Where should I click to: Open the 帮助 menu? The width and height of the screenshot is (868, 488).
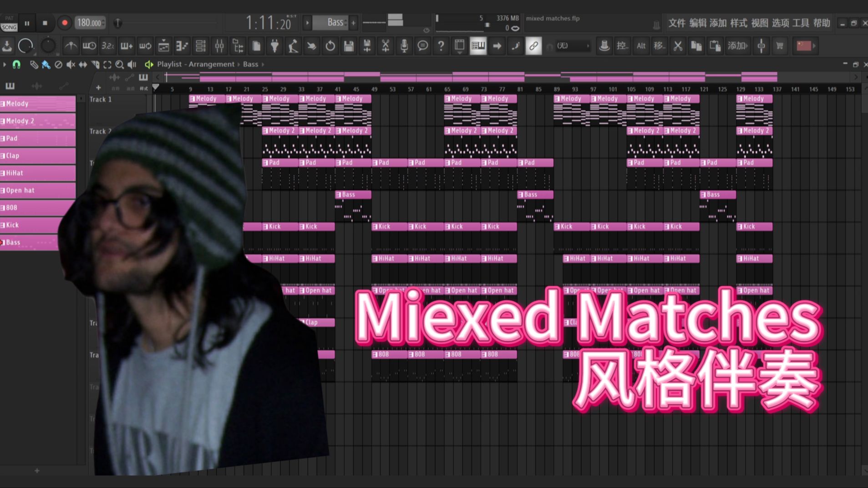[822, 23]
